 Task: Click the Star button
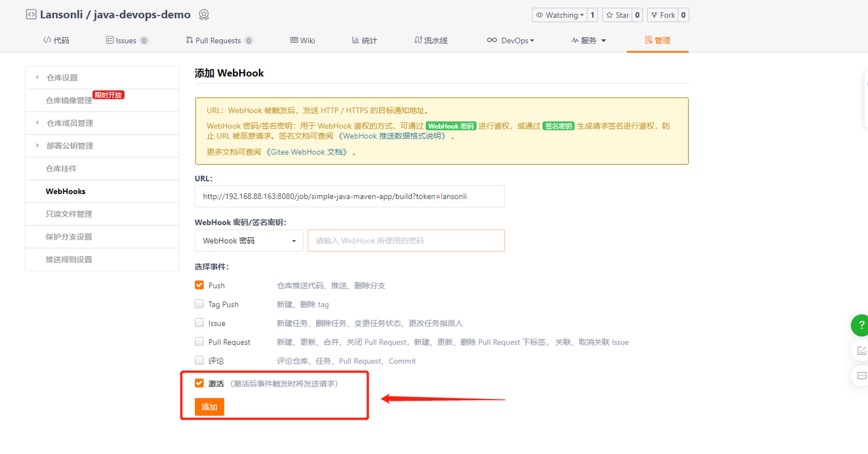coord(617,15)
